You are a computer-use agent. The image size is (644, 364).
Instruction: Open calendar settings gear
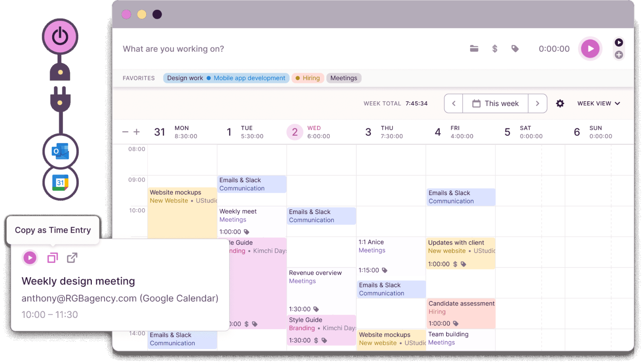pyautogui.click(x=560, y=103)
